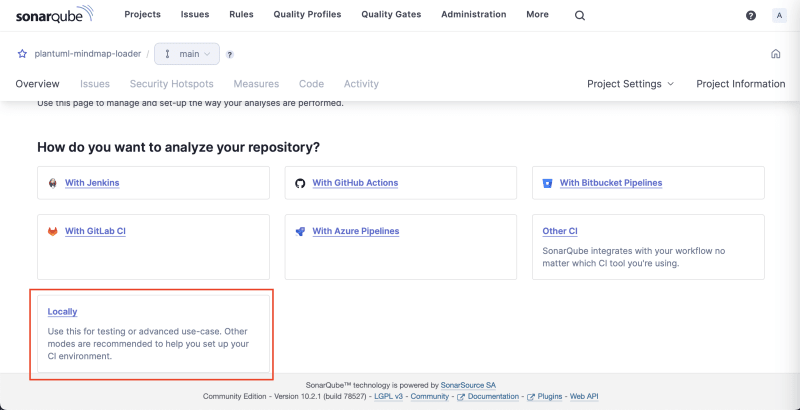Viewport: 800px width, 410px height.
Task: Go to Projects in the top navigation
Action: (142, 14)
